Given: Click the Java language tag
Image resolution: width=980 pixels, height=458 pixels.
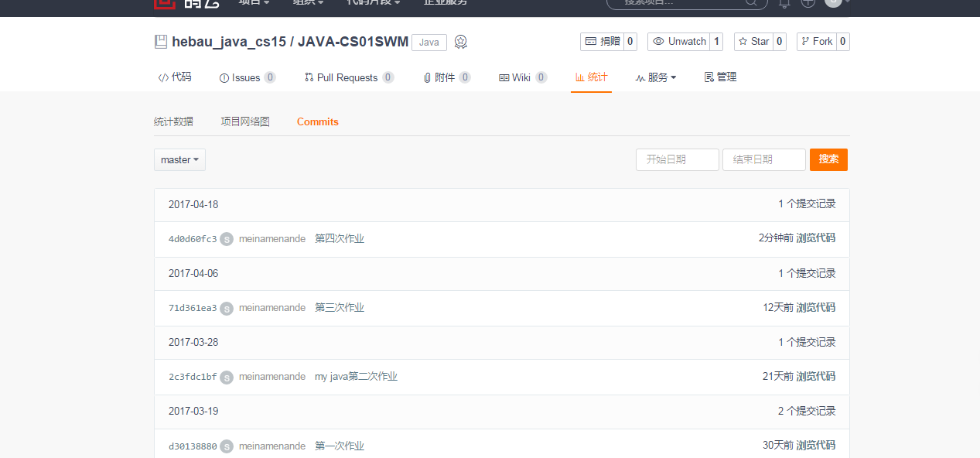Looking at the screenshot, I should point(429,43).
